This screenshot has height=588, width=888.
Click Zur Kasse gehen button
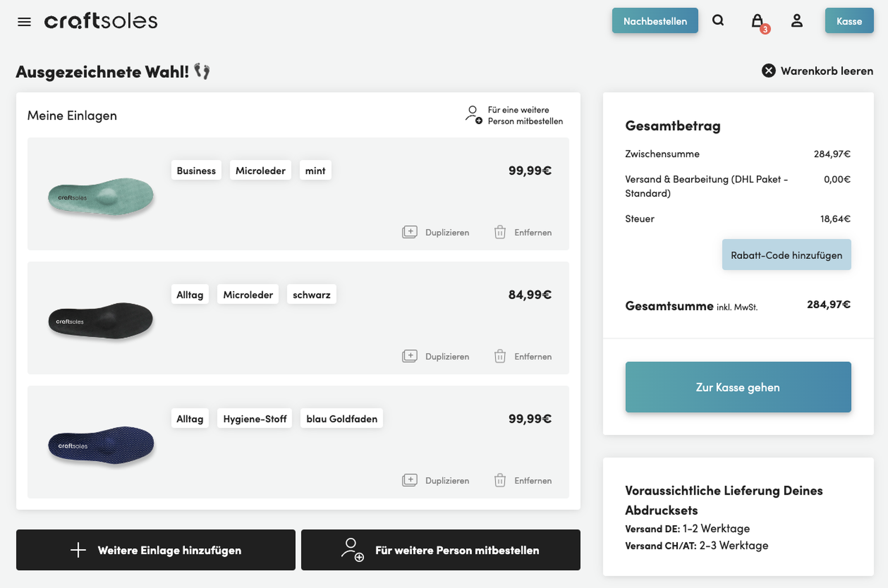coord(737,387)
